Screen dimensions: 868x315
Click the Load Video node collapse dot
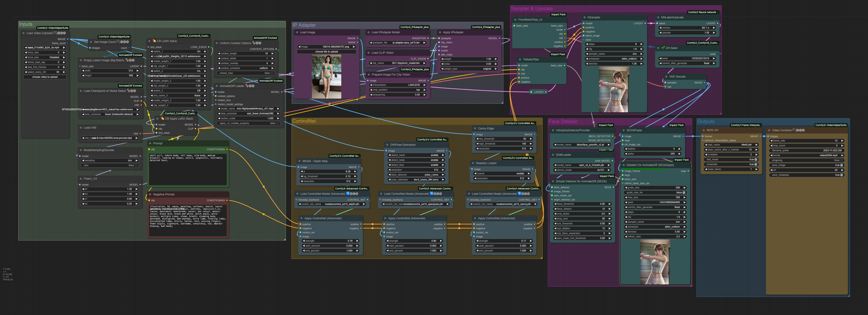(x=23, y=33)
